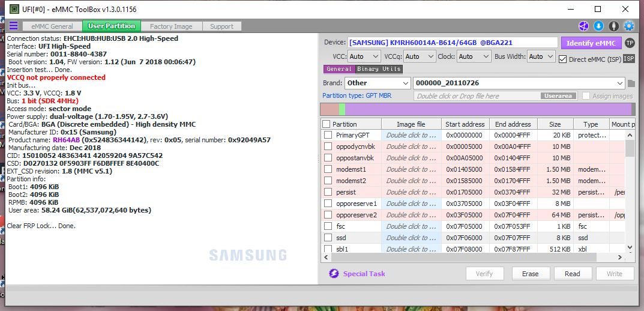Click the purple globe network icon

[583, 26]
